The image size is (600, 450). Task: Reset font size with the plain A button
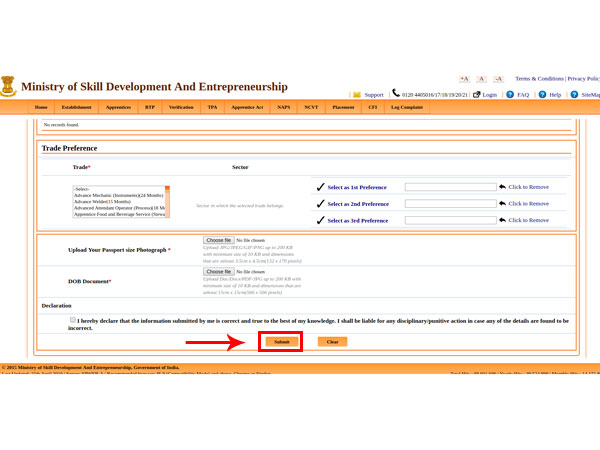[481, 79]
